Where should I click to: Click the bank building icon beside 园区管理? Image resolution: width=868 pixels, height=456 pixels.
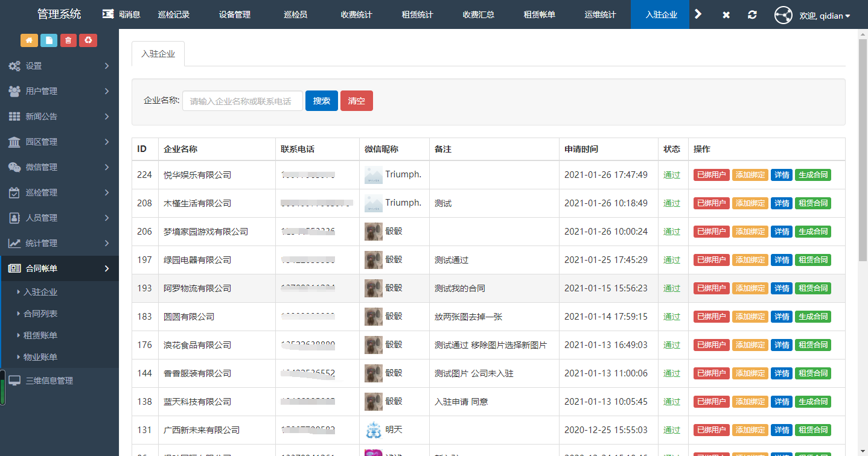click(x=14, y=142)
